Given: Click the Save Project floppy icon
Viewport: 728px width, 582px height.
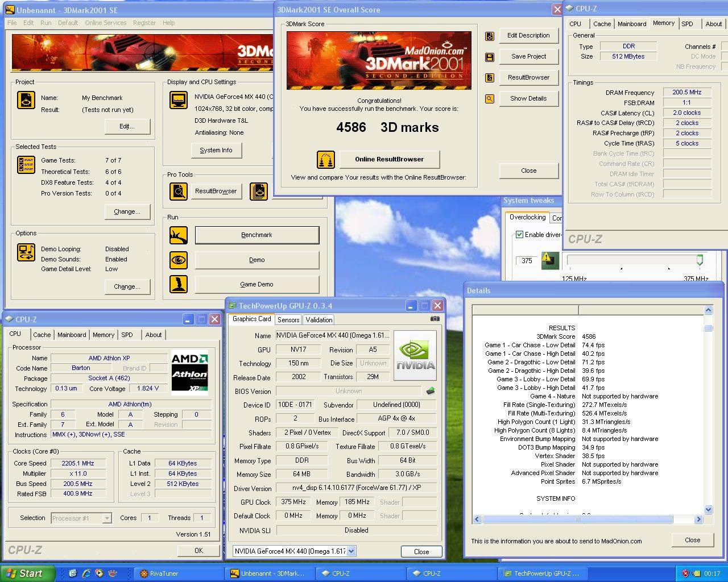Looking at the screenshot, I should pyautogui.click(x=489, y=57).
